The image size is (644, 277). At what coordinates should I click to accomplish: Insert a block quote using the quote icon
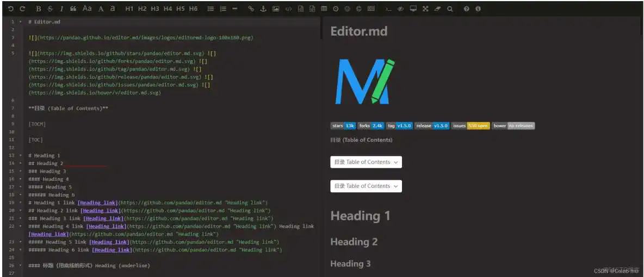[x=73, y=9]
